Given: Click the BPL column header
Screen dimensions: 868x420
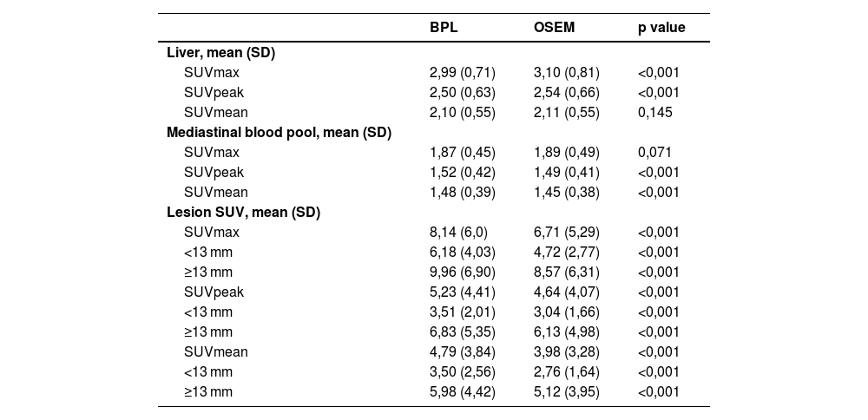Looking at the screenshot, I should 444,28.
